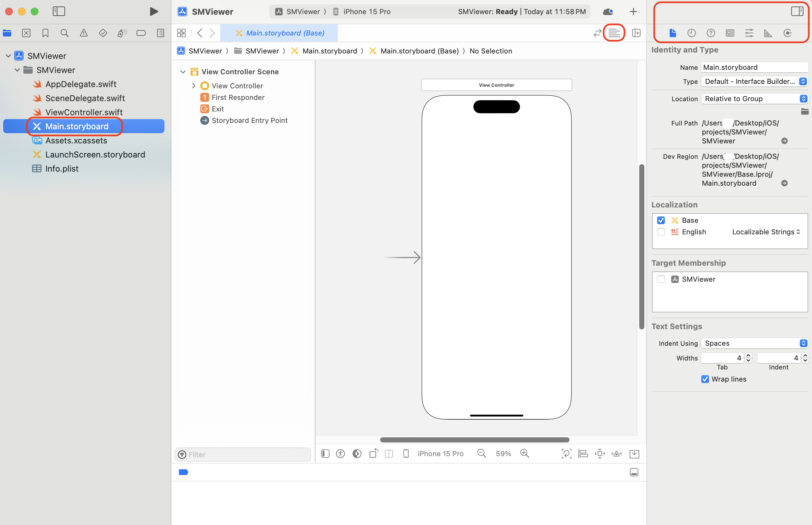Open the Issue navigator warning icon
Viewport: 812px width, 525px height.
[x=84, y=33]
